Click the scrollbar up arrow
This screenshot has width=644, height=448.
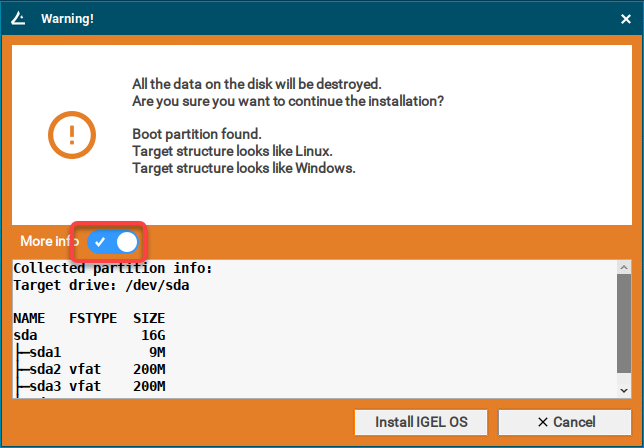click(x=623, y=267)
